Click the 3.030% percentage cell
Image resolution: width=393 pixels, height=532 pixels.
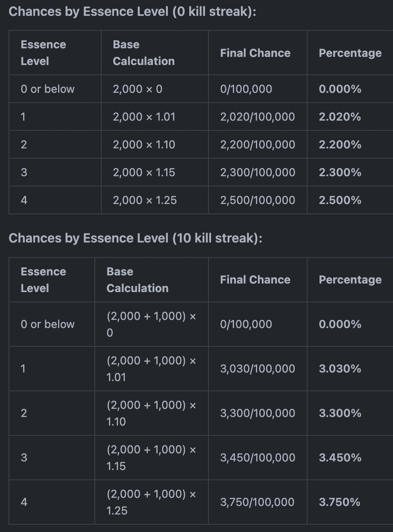point(340,369)
